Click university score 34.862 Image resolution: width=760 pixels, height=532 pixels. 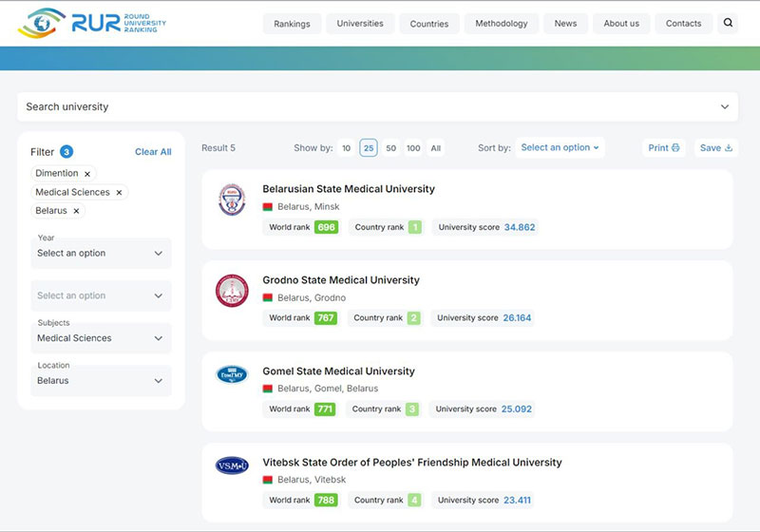click(520, 227)
